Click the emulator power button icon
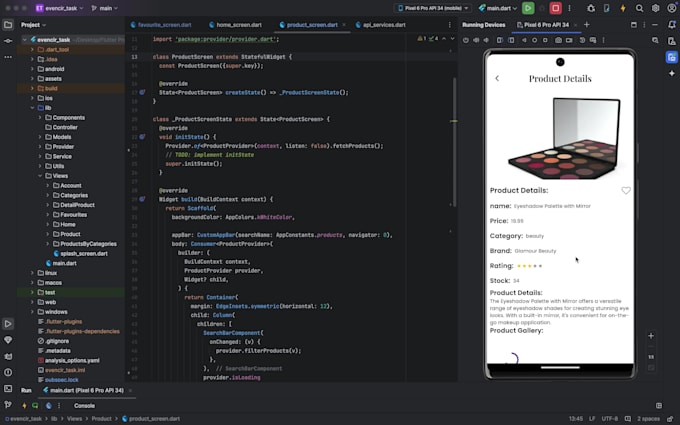Viewport: 680px width, 425px height. point(466,40)
